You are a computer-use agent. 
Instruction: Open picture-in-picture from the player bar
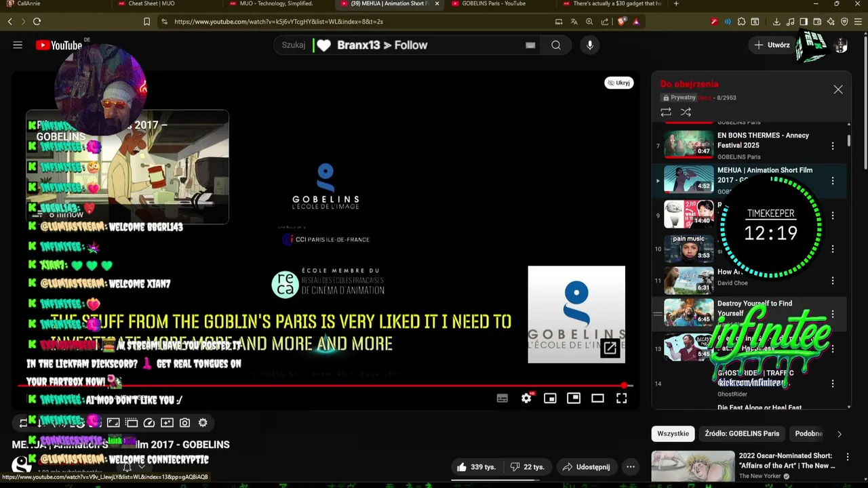(x=574, y=399)
